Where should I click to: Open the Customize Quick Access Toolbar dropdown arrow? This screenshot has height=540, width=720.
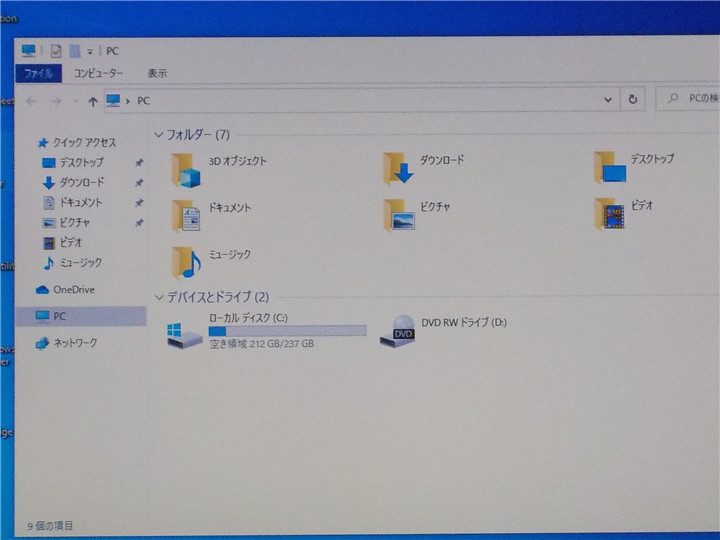coord(90,51)
